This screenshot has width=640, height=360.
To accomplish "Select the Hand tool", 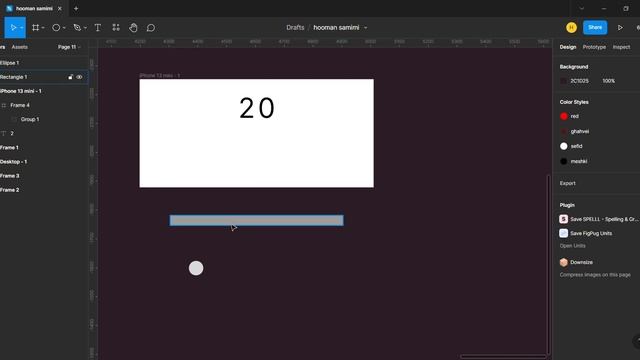I will (133, 27).
